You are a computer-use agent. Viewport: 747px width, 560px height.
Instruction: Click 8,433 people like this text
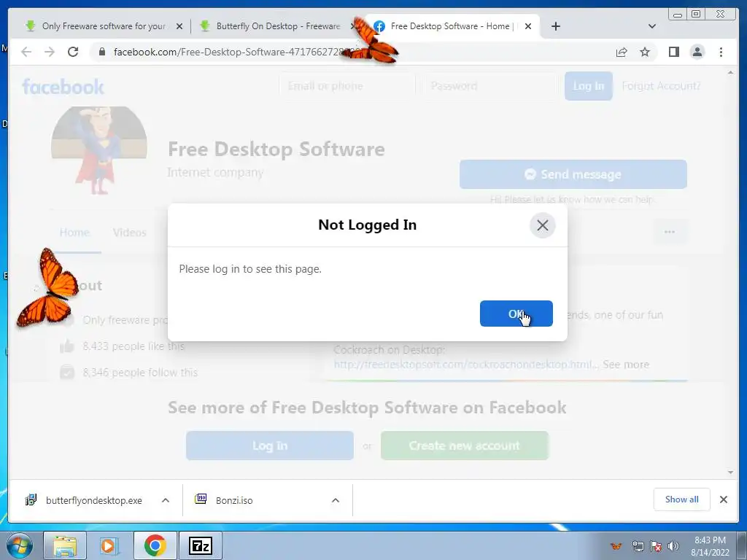pyautogui.click(x=133, y=346)
